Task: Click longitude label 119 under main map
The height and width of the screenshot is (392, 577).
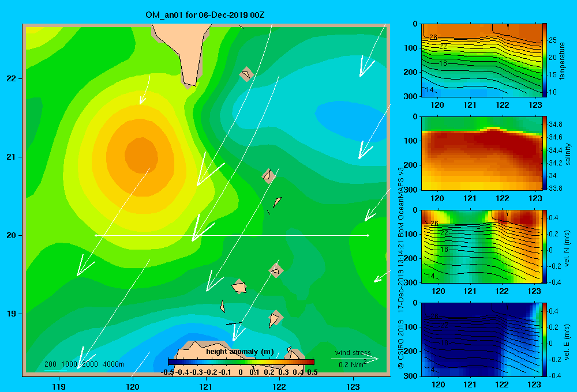Action: (x=59, y=386)
